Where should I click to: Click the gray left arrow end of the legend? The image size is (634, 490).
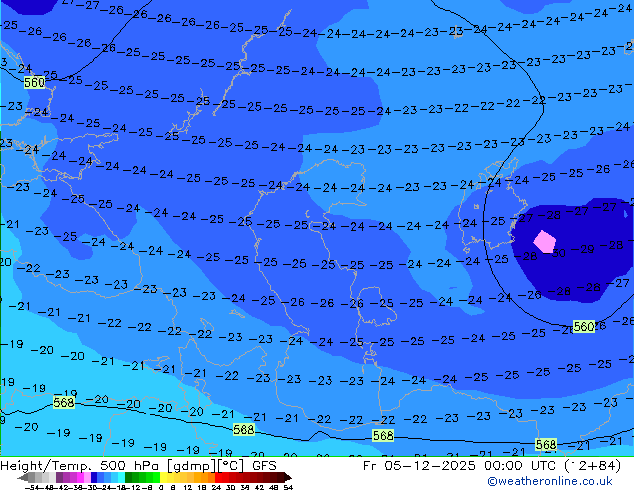tap(23, 478)
